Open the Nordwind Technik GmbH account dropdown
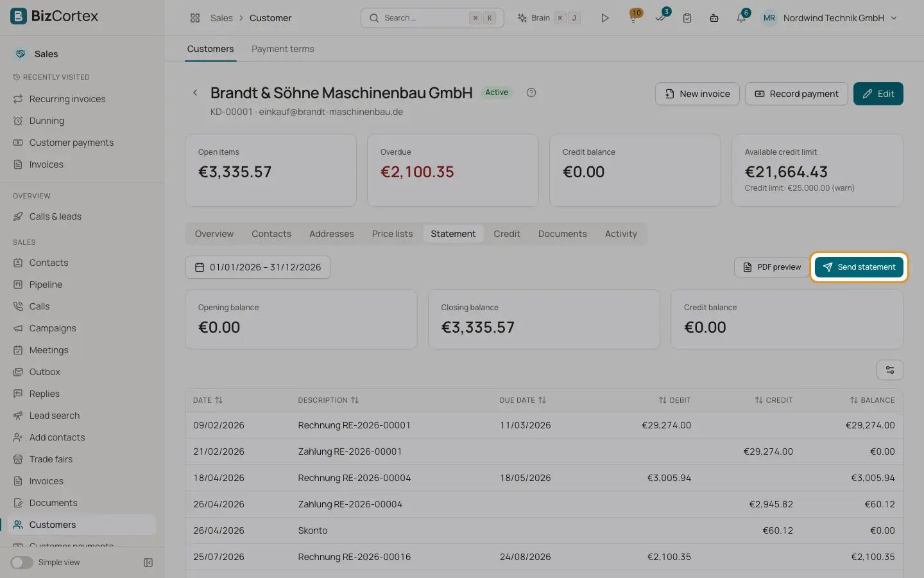 [829, 18]
